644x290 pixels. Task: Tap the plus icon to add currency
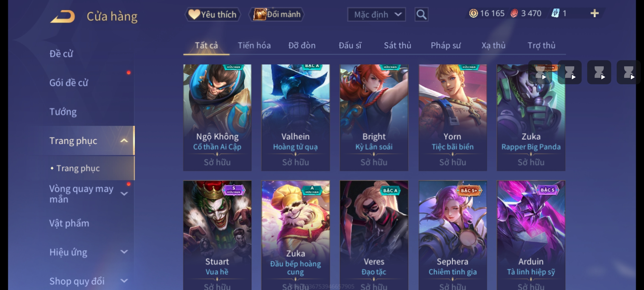coord(595,13)
